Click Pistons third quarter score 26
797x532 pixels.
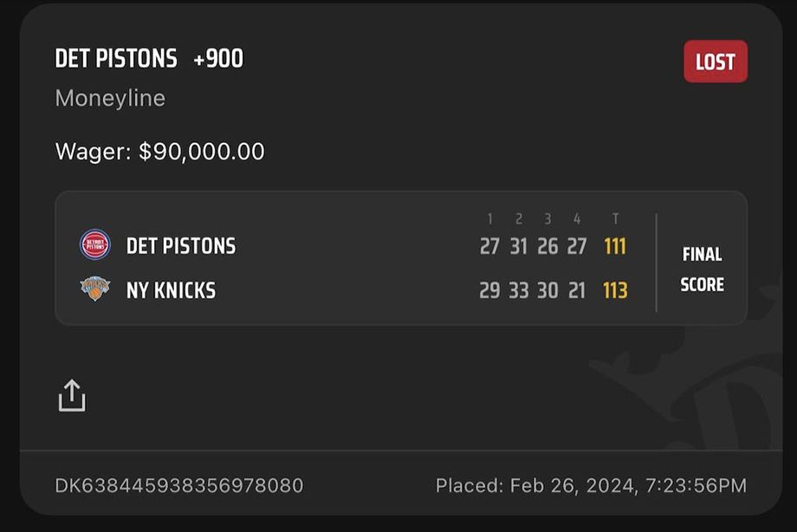click(548, 246)
